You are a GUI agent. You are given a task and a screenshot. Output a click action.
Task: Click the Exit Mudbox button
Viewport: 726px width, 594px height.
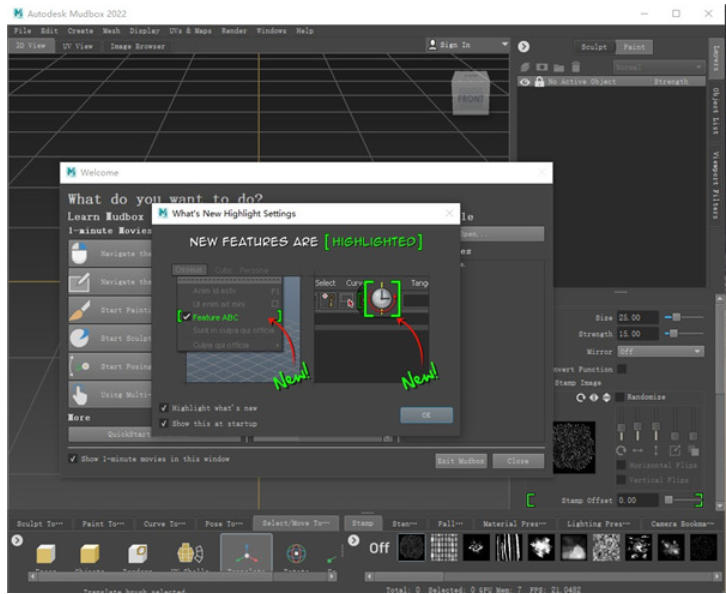click(463, 461)
